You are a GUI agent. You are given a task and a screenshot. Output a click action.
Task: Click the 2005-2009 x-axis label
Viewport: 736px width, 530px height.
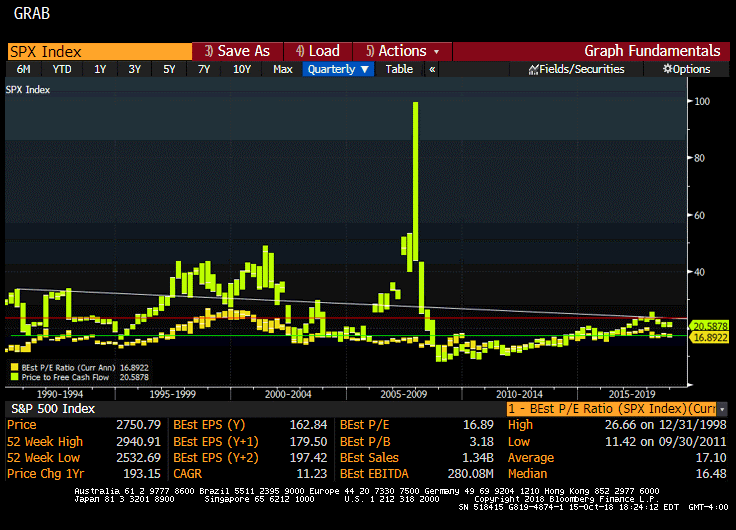click(x=404, y=394)
